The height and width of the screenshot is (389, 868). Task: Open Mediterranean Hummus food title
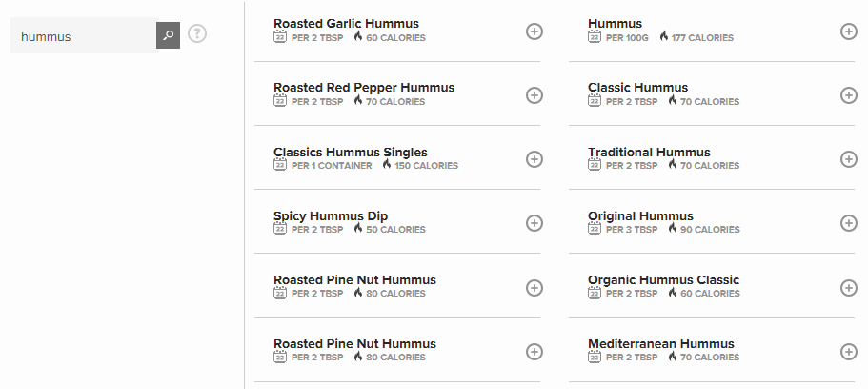pyautogui.click(x=661, y=343)
